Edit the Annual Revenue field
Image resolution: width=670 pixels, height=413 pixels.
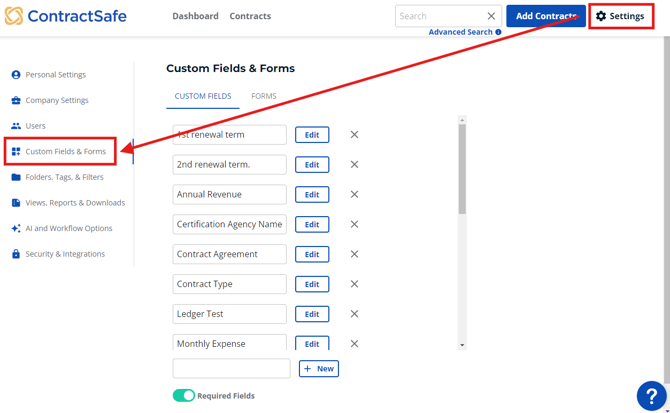click(312, 194)
